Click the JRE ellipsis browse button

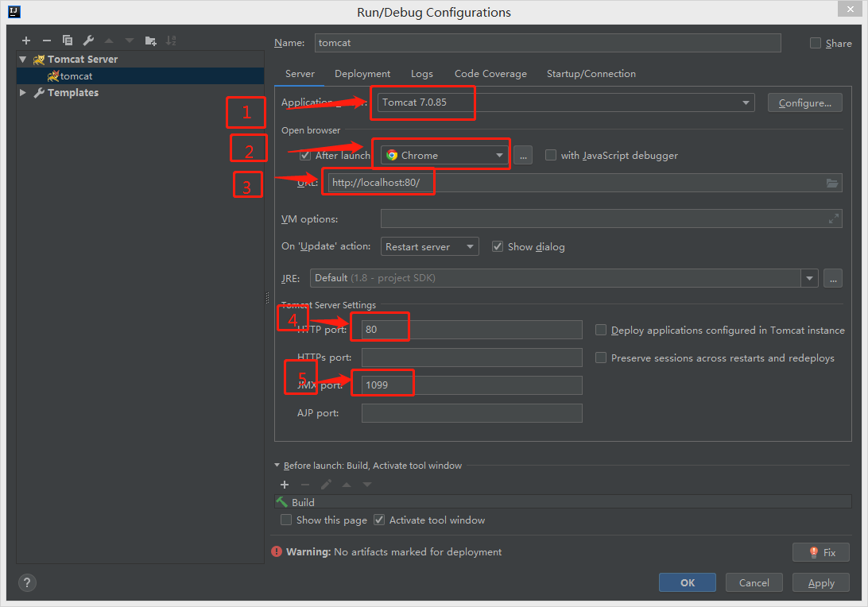tap(833, 278)
